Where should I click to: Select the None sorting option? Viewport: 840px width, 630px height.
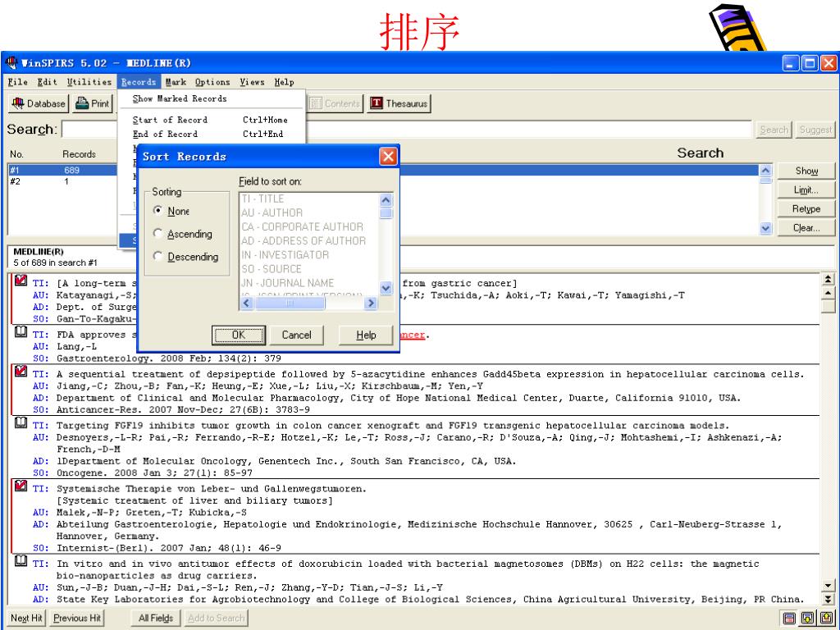(171, 211)
